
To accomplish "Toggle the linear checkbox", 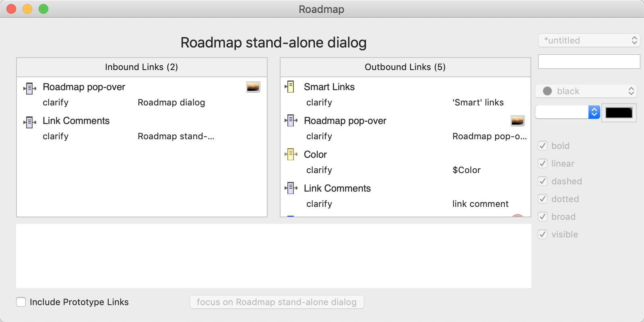I will coord(542,163).
